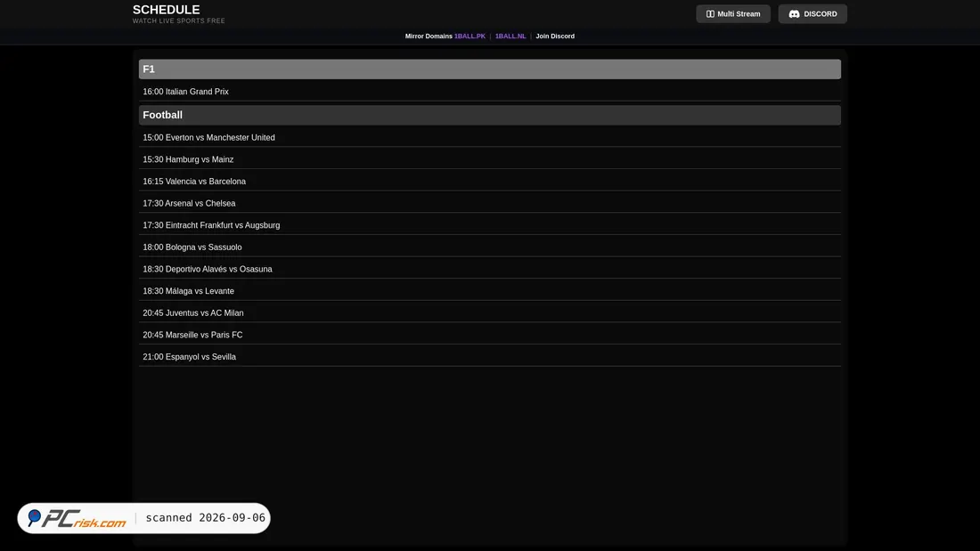The width and height of the screenshot is (980, 551).
Task: Choose 21:00 Espanyol vs Sevilla
Action: (489, 356)
